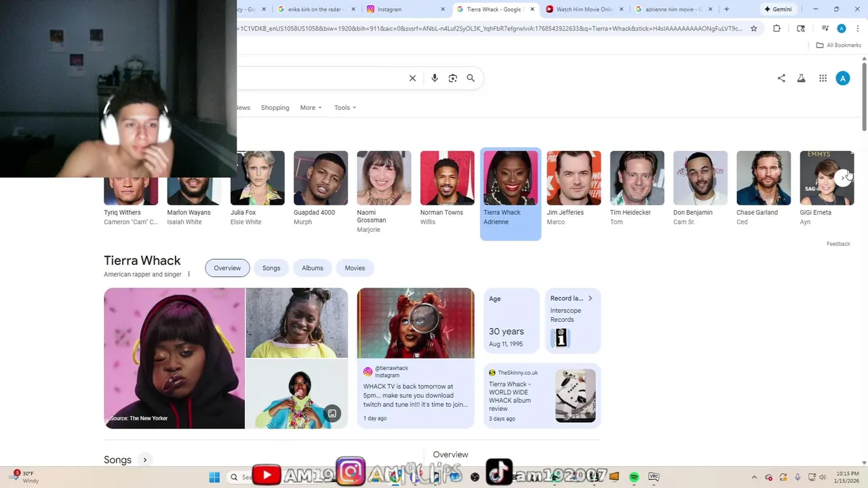The height and width of the screenshot is (488, 868).
Task: Select Don Benjamin cast card
Action: pyautogui.click(x=701, y=188)
